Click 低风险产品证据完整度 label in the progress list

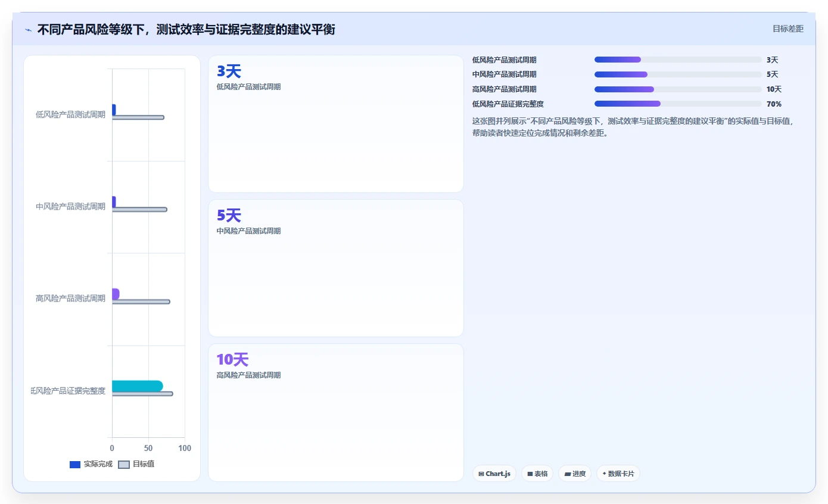pos(508,104)
